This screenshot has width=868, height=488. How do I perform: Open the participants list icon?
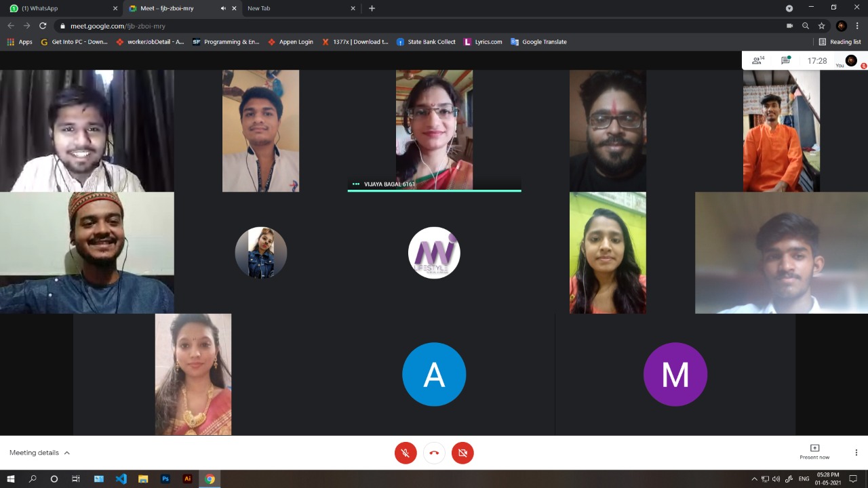[757, 60]
